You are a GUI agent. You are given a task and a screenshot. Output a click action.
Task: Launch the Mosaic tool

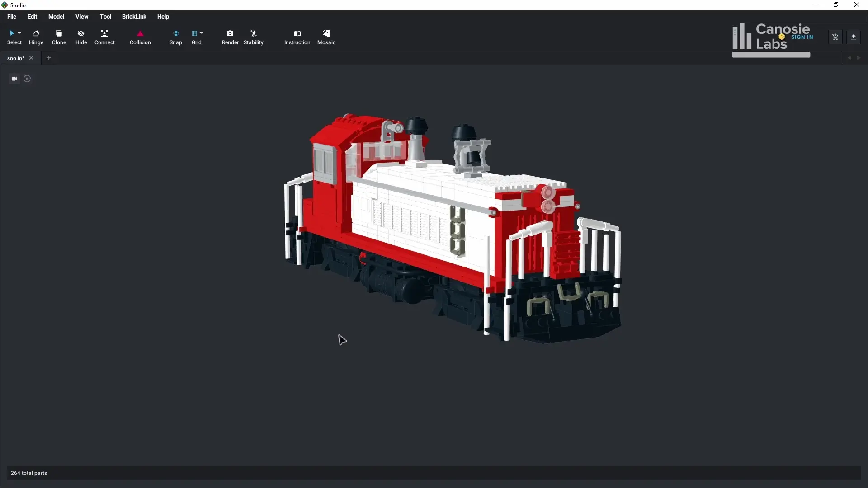(326, 37)
